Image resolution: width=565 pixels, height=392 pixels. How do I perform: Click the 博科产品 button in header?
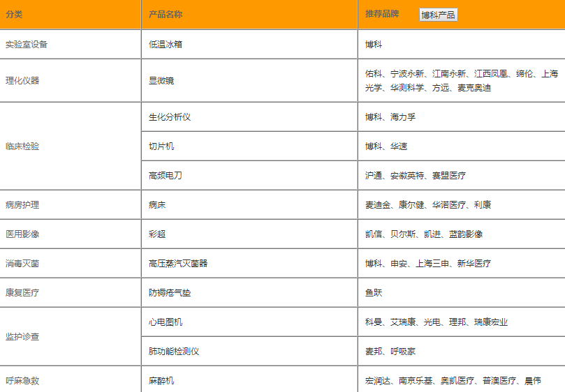(438, 15)
